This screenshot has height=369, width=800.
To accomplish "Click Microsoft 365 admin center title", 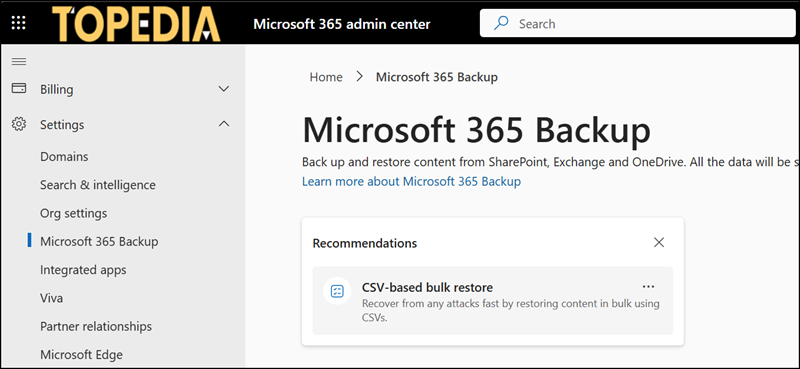I will point(342,24).
